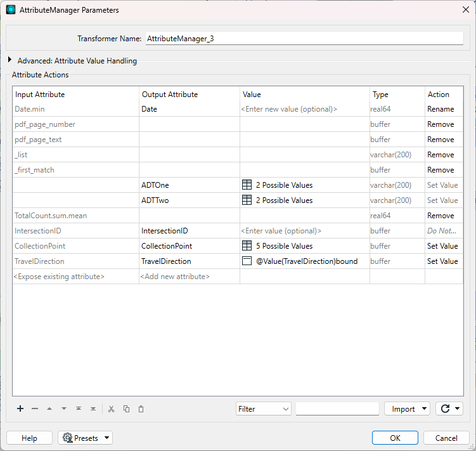Screen dimensions: 476x451
Task: Click the filter search text field
Action: click(x=337, y=409)
